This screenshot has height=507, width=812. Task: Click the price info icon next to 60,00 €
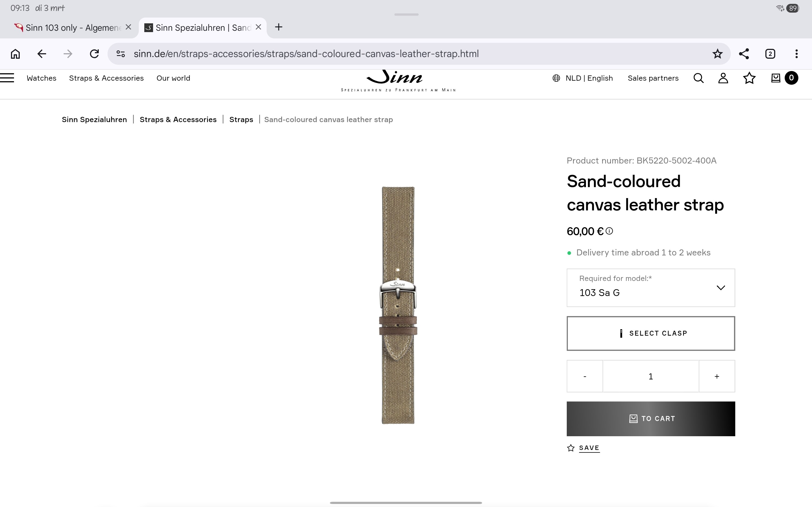tap(610, 231)
